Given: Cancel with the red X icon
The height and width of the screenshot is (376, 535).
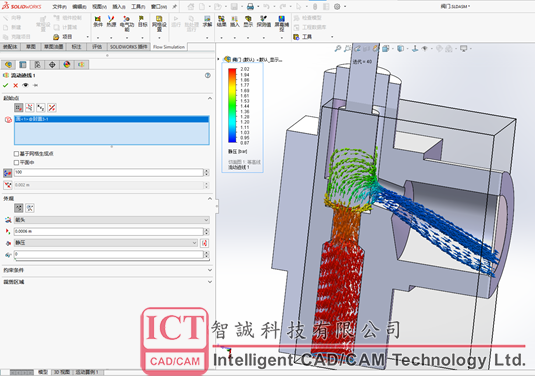Looking at the screenshot, I should 15,85.
